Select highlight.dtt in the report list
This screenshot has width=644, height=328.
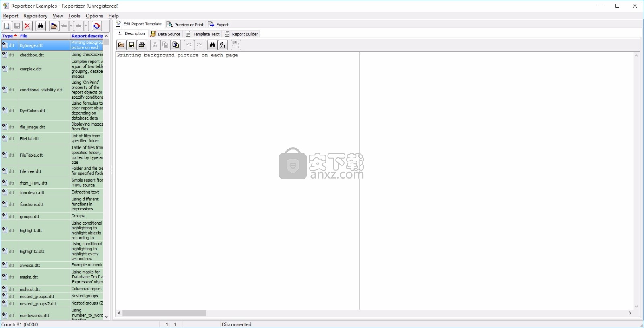(x=52, y=231)
